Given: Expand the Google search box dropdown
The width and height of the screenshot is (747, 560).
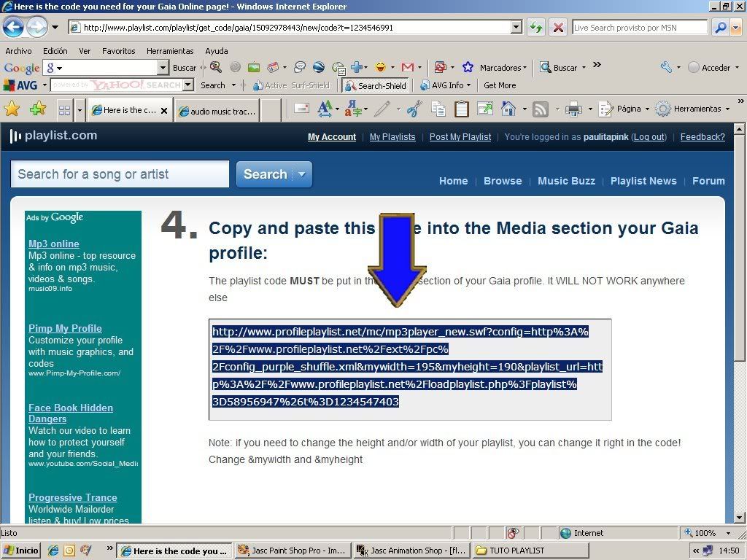Looking at the screenshot, I should click(x=163, y=68).
